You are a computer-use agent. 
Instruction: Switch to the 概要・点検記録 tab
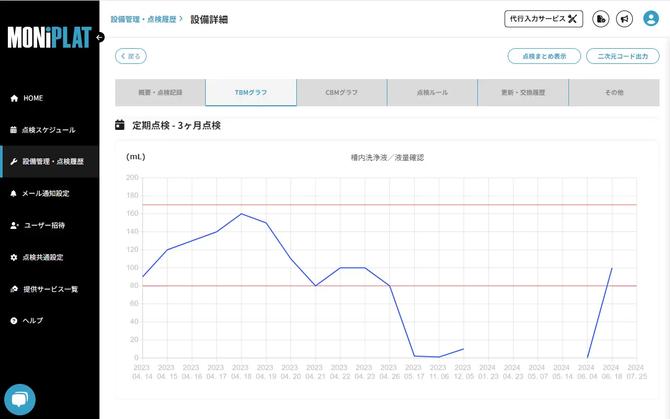[160, 92]
